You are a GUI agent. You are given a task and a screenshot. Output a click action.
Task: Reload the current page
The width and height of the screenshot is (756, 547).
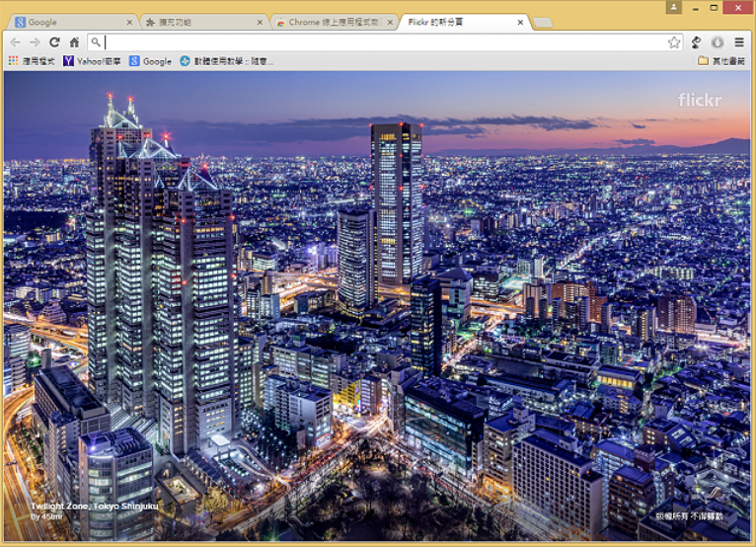click(54, 42)
